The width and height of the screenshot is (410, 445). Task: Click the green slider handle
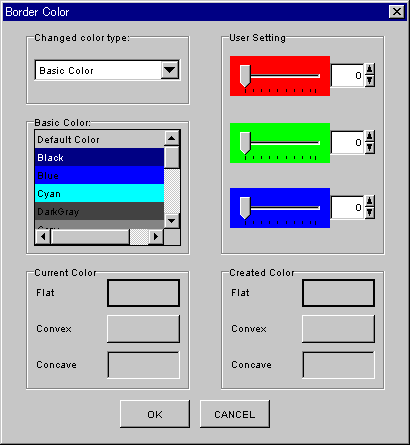[x=245, y=143]
